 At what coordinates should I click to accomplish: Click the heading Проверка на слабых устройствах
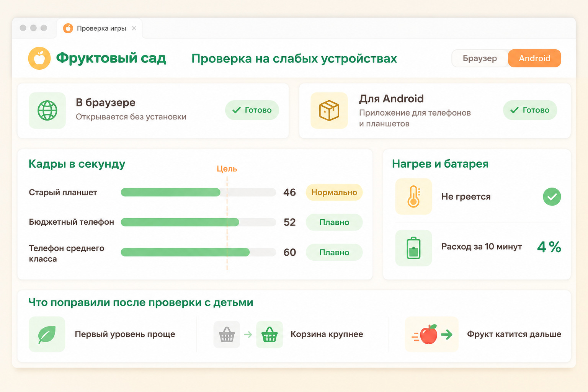(294, 59)
